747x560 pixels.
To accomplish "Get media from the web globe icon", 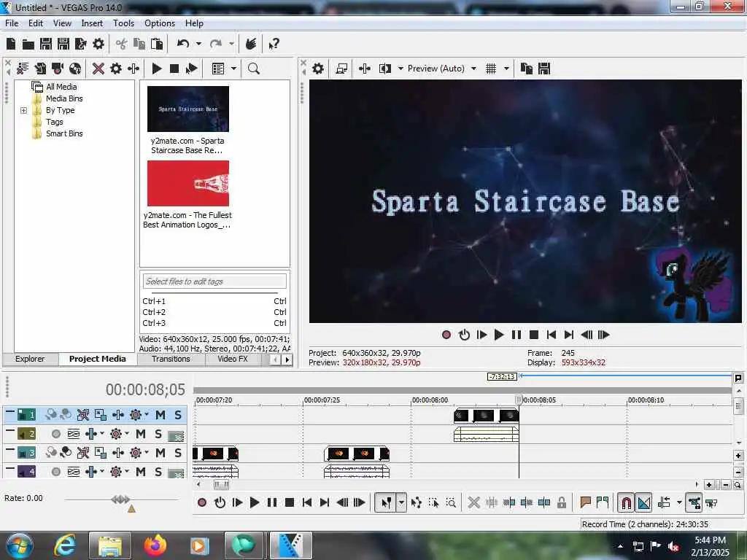I will click(x=75, y=69).
